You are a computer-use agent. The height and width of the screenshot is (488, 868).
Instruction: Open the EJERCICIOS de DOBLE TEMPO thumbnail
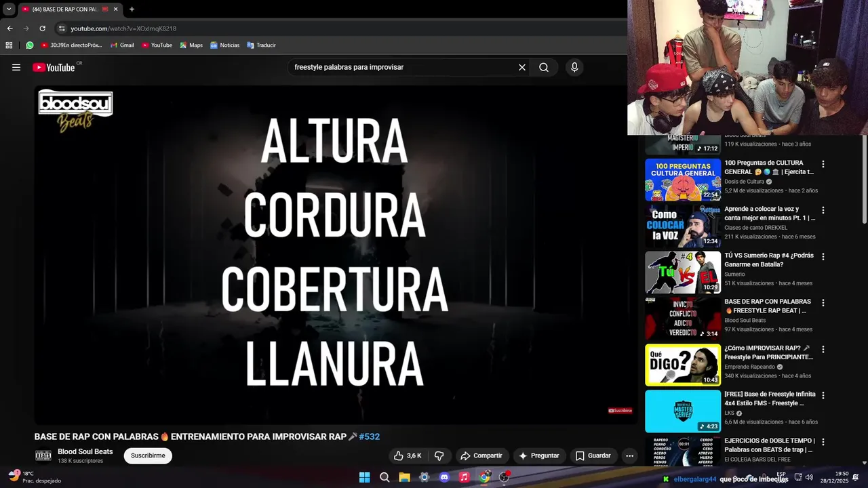pyautogui.click(x=683, y=451)
